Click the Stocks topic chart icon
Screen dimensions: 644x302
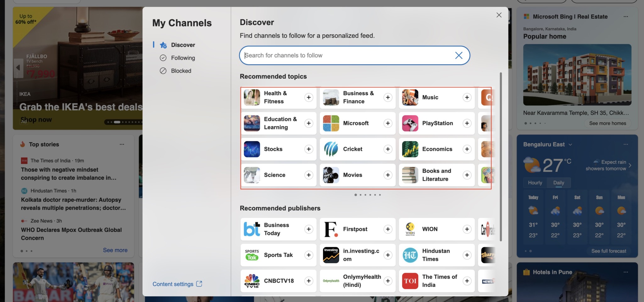point(252,149)
